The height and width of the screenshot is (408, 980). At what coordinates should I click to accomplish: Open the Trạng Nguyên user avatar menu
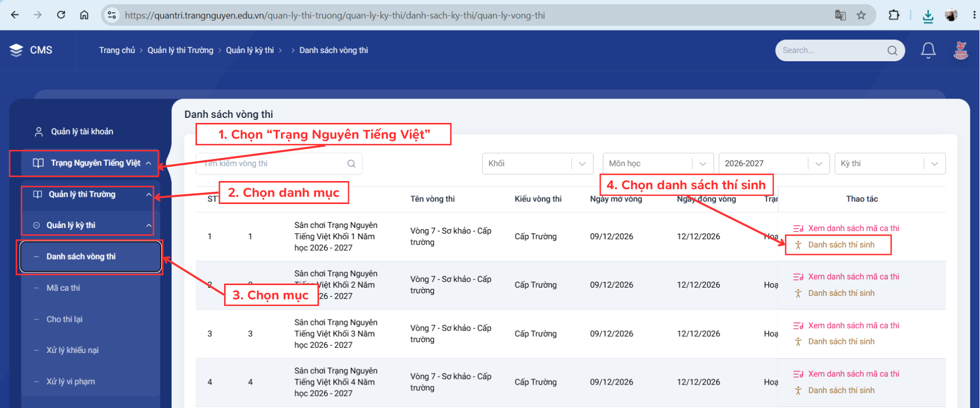click(x=961, y=50)
